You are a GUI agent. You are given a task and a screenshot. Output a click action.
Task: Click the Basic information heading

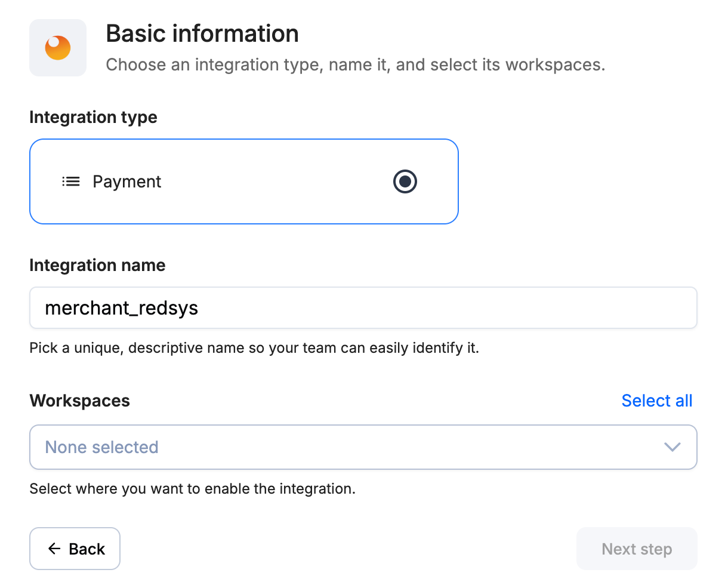pyautogui.click(x=202, y=33)
